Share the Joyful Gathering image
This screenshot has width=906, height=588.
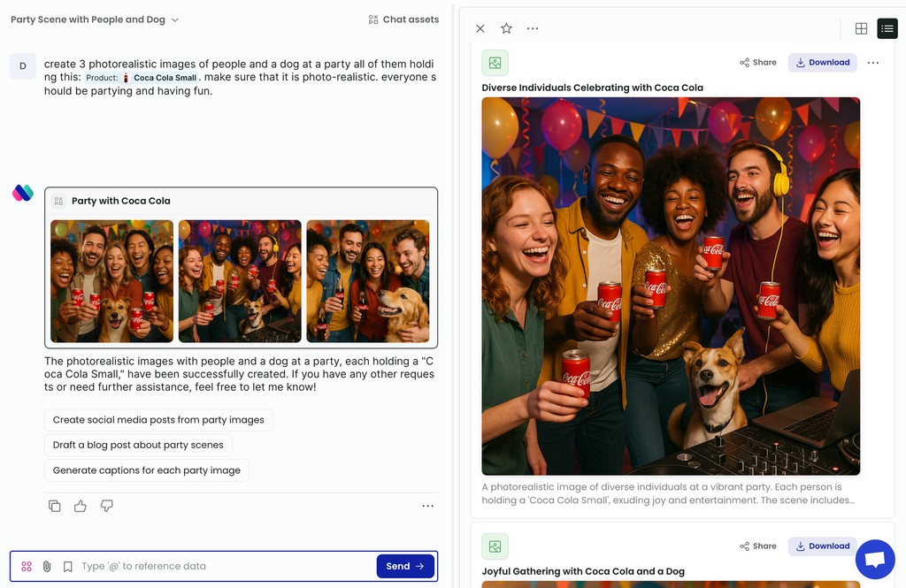[758, 546]
